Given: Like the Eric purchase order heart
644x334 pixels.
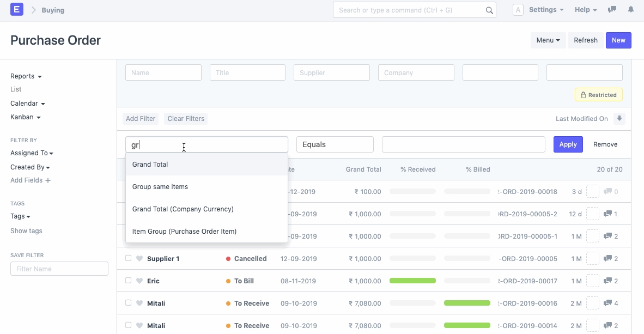Looking at the screenshot, I should point(139,281).
